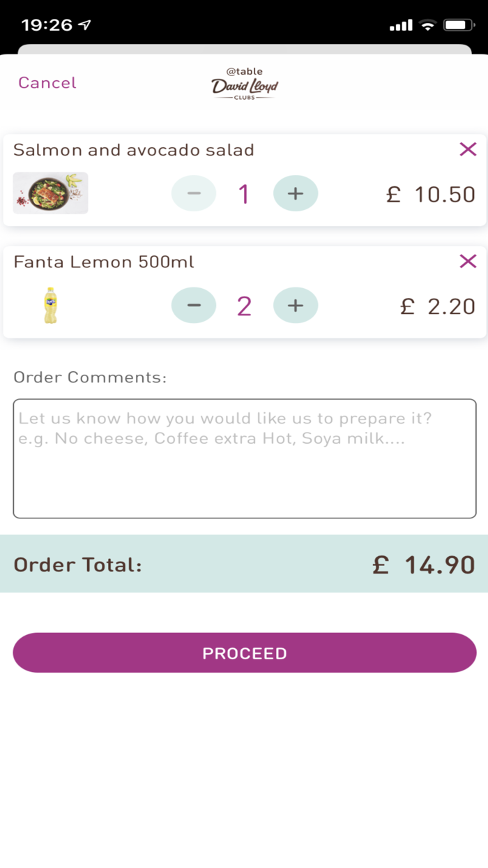Focus the Order Comments text box

click(x=245, y=458)
